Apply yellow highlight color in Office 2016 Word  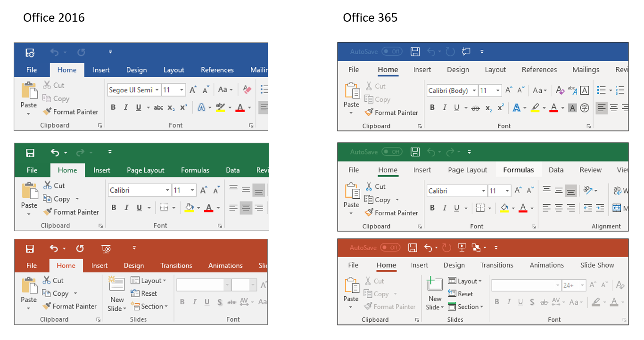click(220, 107)
